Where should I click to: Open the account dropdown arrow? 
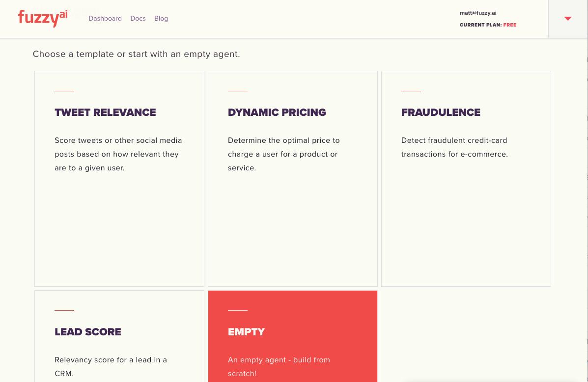[x=568, y=19]
